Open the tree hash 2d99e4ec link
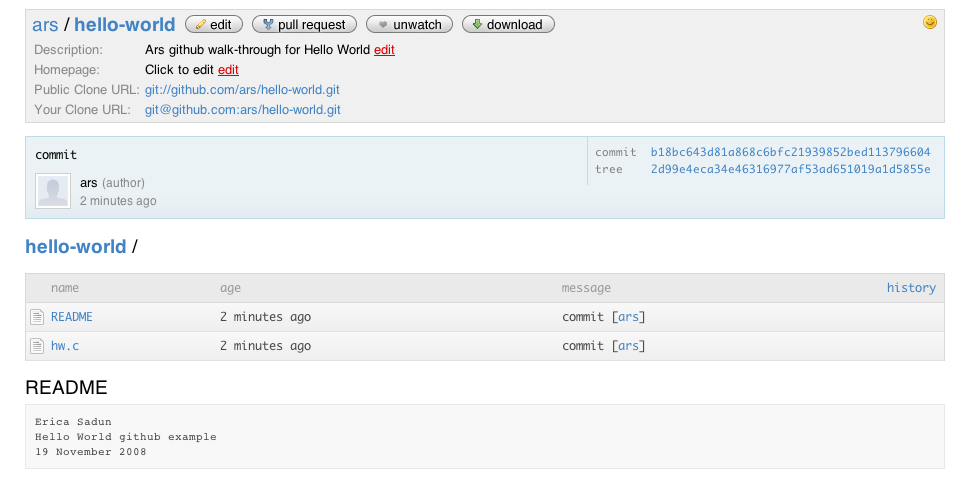Viewport: 955px width, 481px height. coord(791,169)
